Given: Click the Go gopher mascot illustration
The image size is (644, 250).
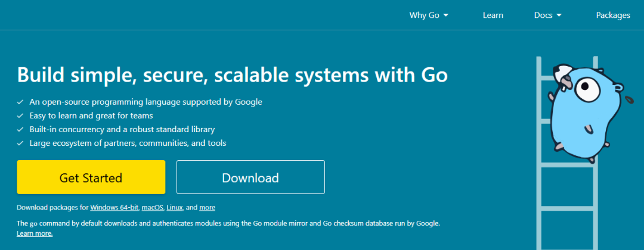Looking at the screenshot, I should point(587,112).
